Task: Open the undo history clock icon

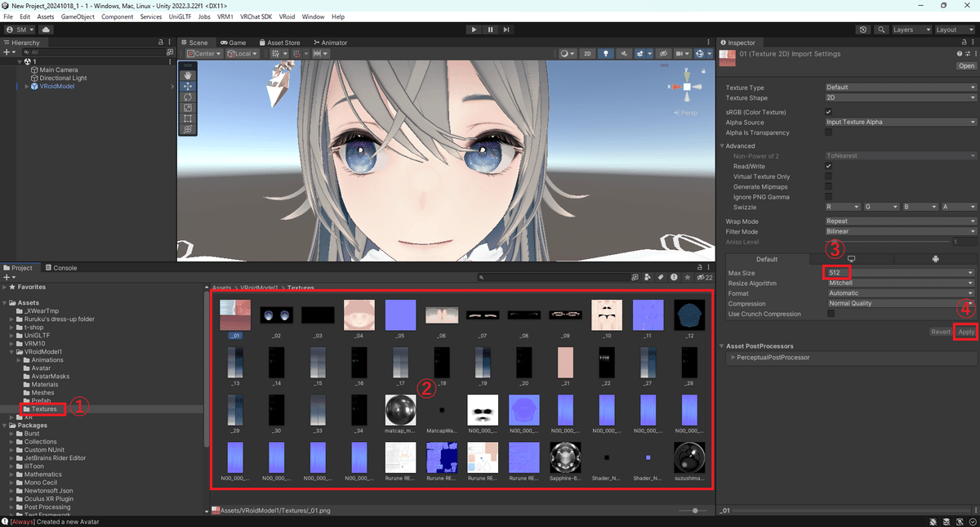Action: pyautogui.click(x=864, y=29)
